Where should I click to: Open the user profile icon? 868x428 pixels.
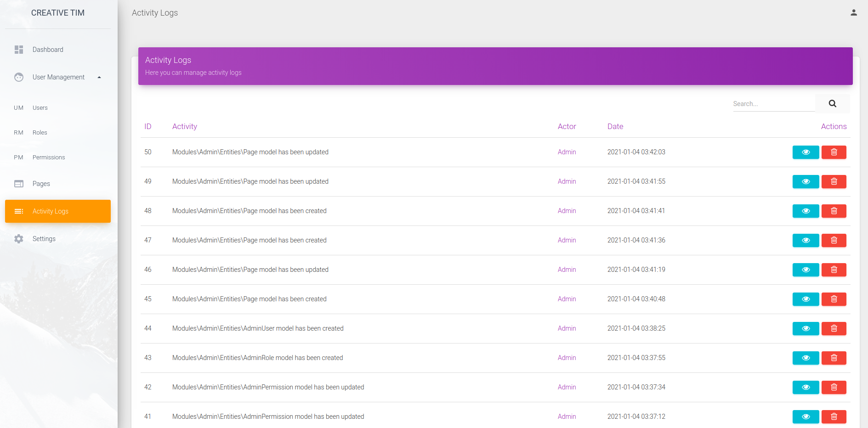853,13
